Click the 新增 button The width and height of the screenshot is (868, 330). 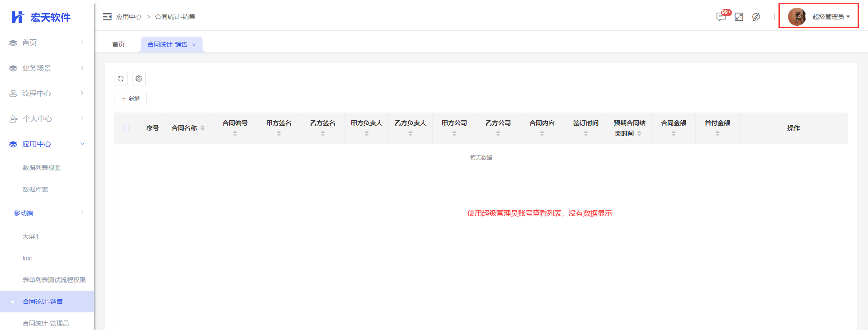(130, 99)
